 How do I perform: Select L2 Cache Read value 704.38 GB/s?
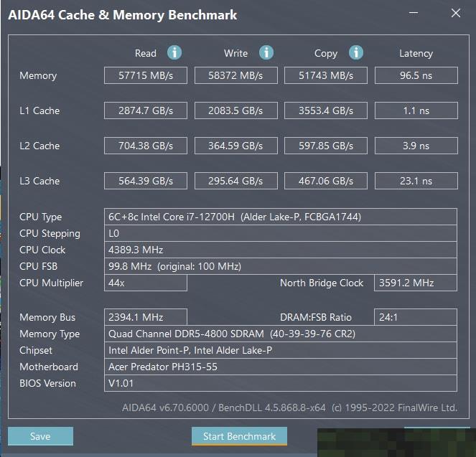tap(146, 146)
